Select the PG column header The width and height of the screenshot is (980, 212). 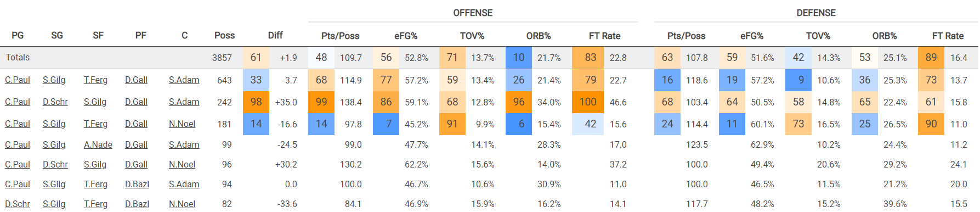pyautogui.click(x=18, y=36)
